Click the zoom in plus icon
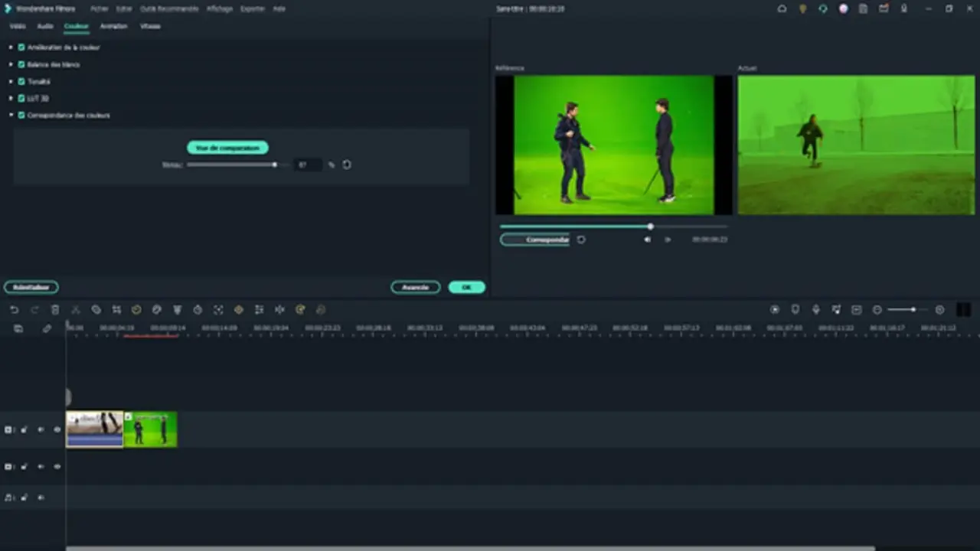Viewport: 980px width, 551px height. [940, 310]
